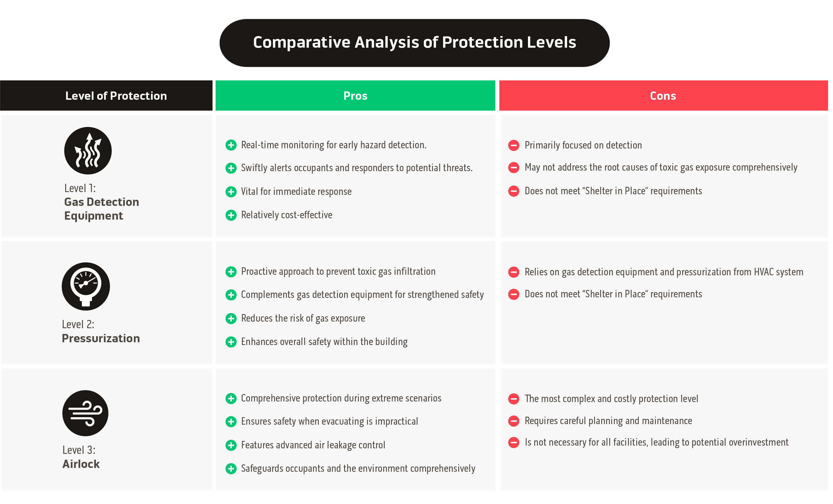Click the plus icon beside Features advanced air leakage control
The width and height of the screenshot is (833, 504).
tap(231, 445)
